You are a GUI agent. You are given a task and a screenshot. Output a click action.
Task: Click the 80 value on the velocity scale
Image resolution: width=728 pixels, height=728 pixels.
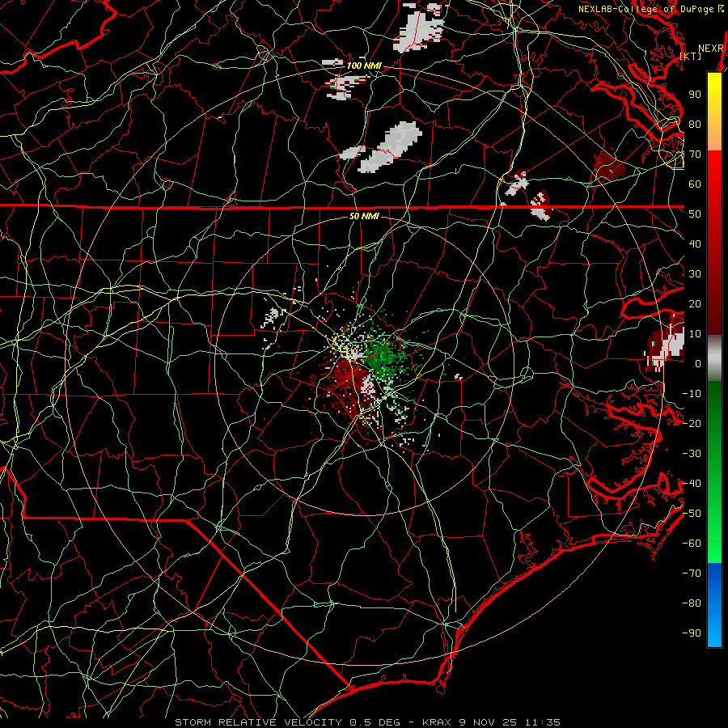[x=695, y=124]
